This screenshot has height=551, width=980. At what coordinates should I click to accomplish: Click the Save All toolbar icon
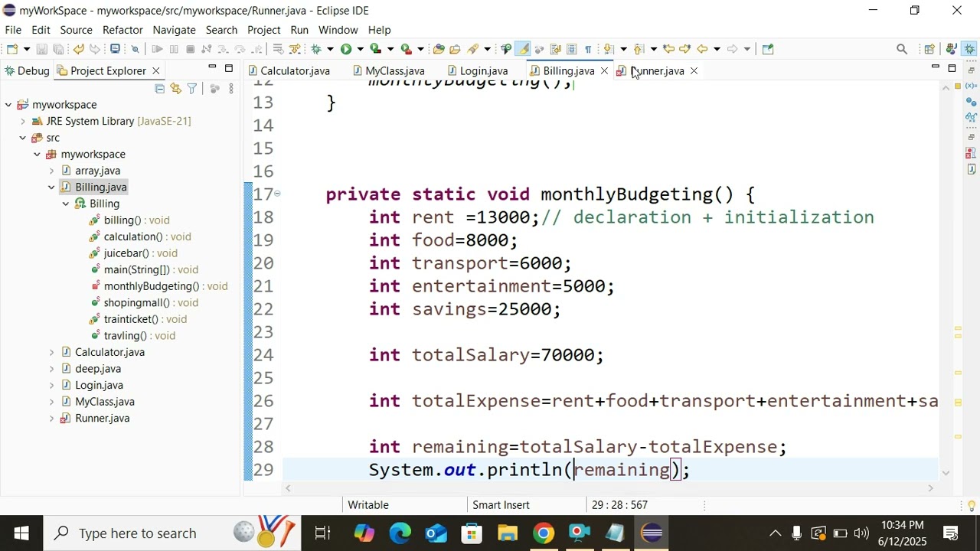pyautogui.click(x=58, y=49)
